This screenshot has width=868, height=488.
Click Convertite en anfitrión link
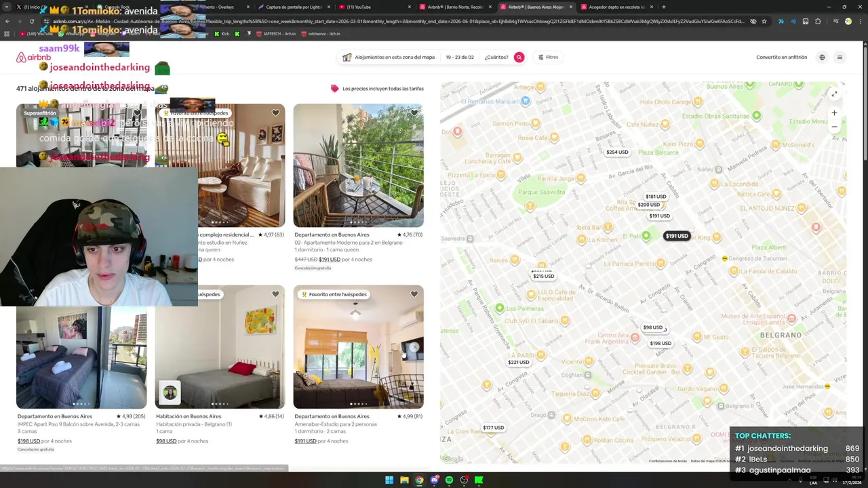(x=781, y=57)
